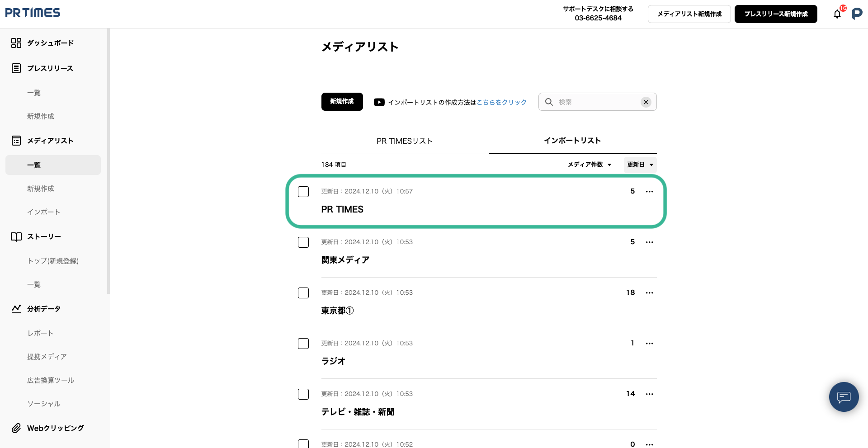This screenshot has width=868, height=448.
Task: Clear the search field with X icon
Action: tap(646, 102)
